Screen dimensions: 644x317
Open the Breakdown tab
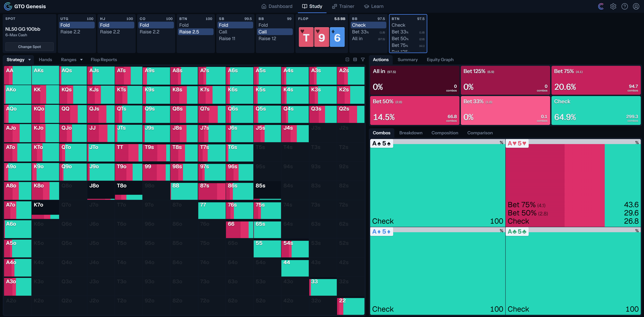[411, 133]
